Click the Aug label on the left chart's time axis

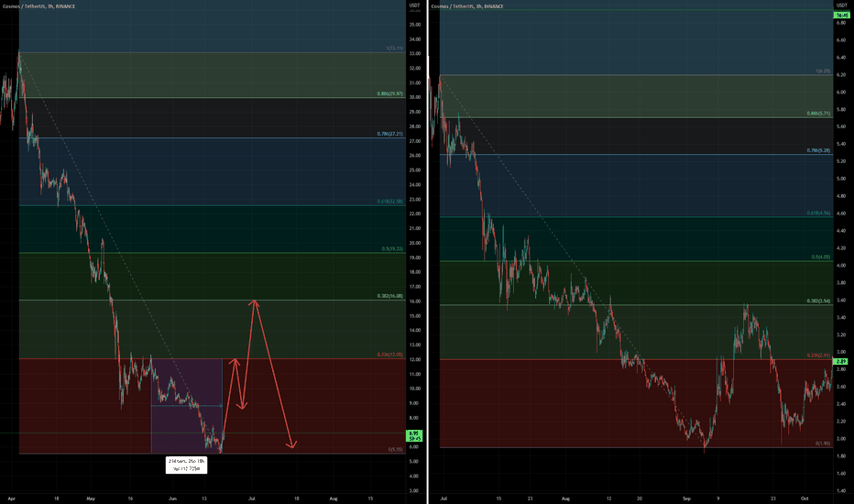pyautogui.click(x=334, y=499)
